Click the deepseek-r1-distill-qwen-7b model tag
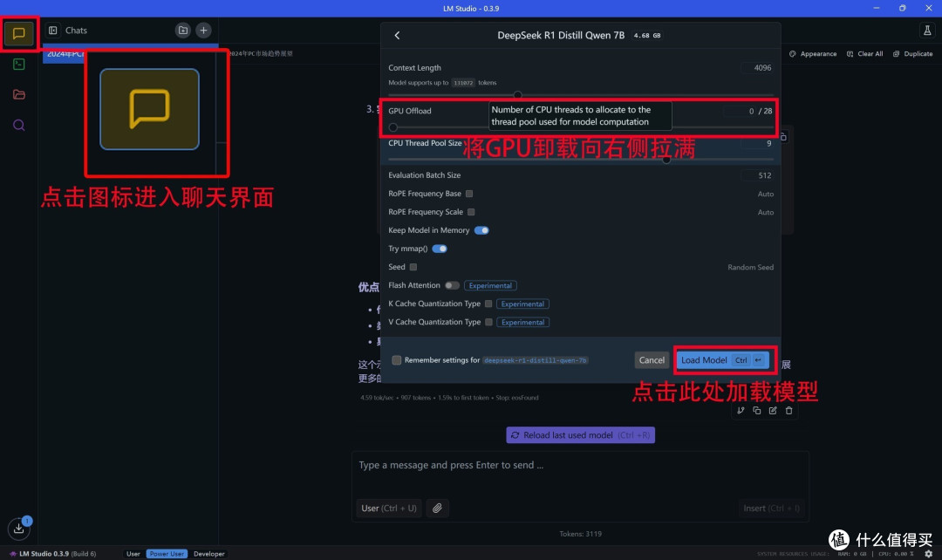The height and width of the screenshot is (560, 942). coord(536,360)
